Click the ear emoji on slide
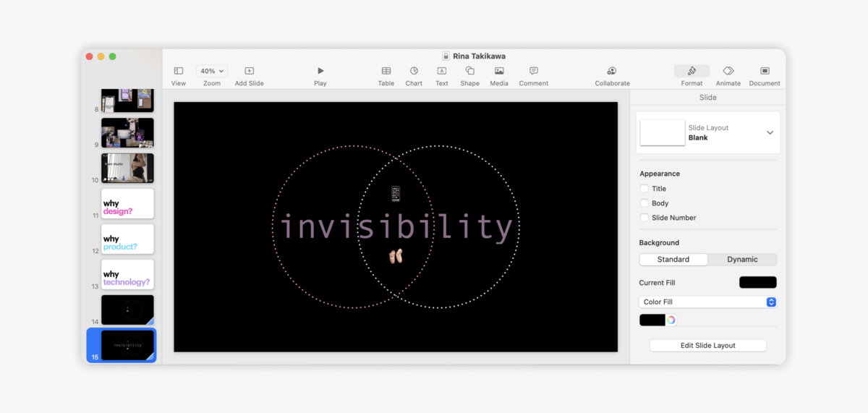Viewport: 868px width, 413px height. pyautogui.click(x=396, y=256)
